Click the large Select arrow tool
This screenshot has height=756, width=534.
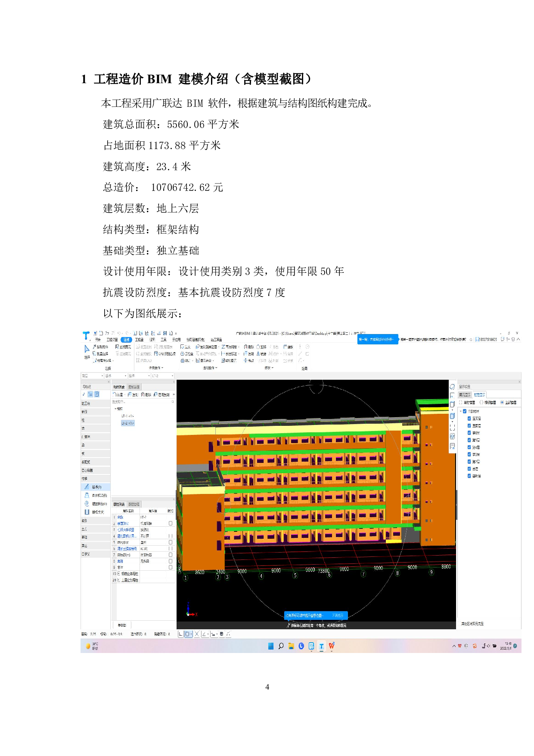[x=87, y=349]
